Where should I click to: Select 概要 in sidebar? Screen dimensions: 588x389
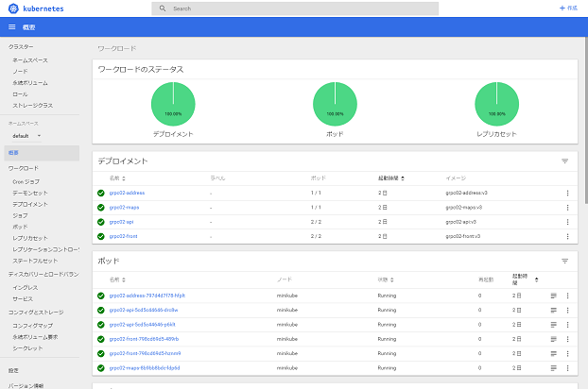pos(42,153)
